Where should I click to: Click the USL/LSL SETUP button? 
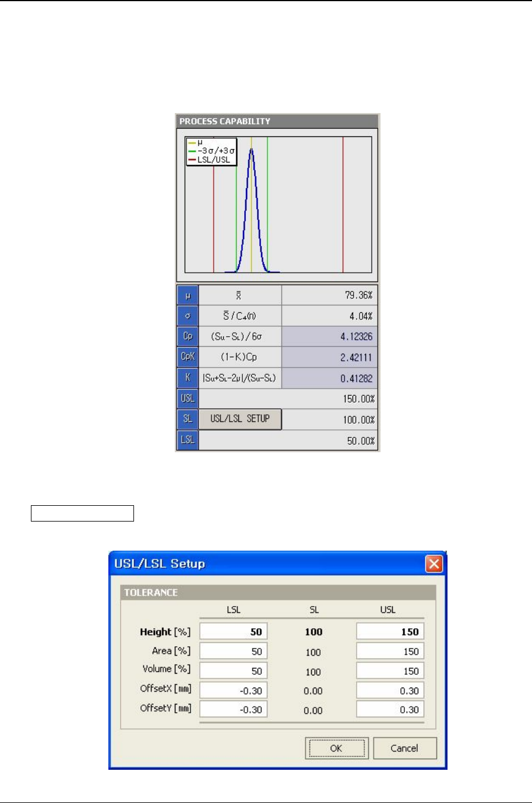[x=240, y=419]
